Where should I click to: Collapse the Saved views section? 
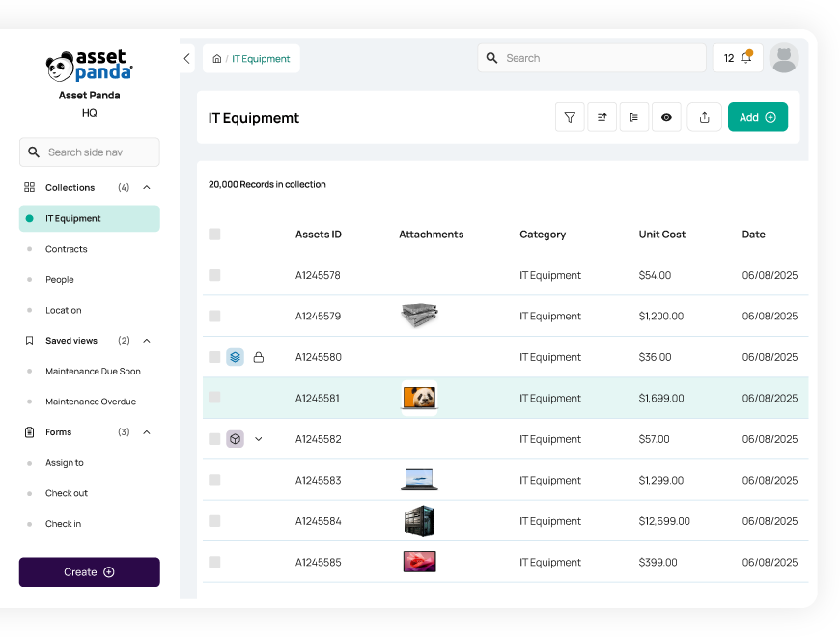tap(146, 340)
